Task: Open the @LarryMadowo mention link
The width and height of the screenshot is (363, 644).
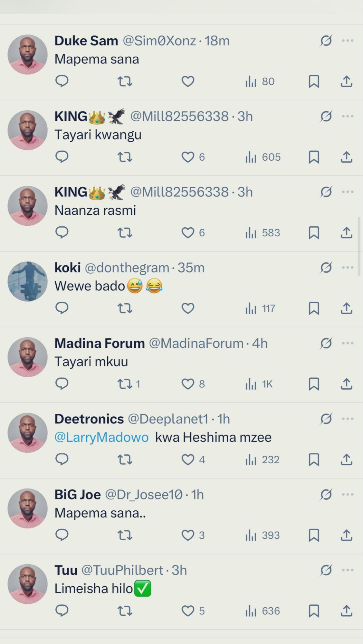Action: tap(101, 437)
